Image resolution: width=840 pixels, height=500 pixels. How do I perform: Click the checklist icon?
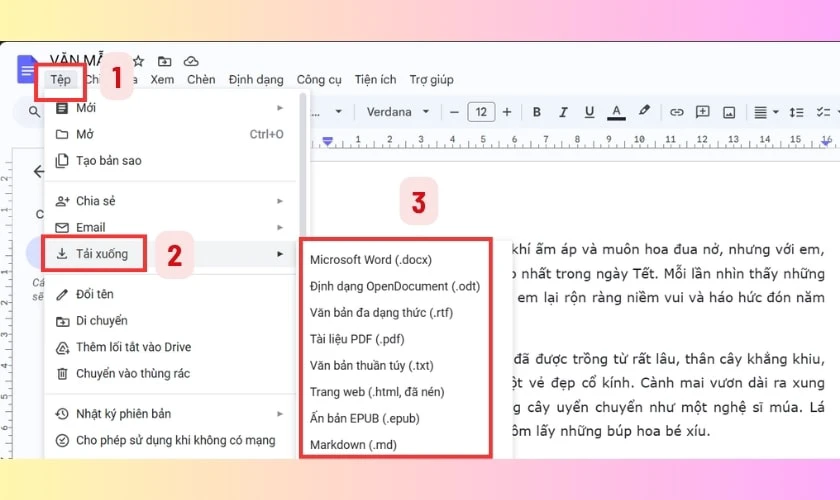[823, 112]
